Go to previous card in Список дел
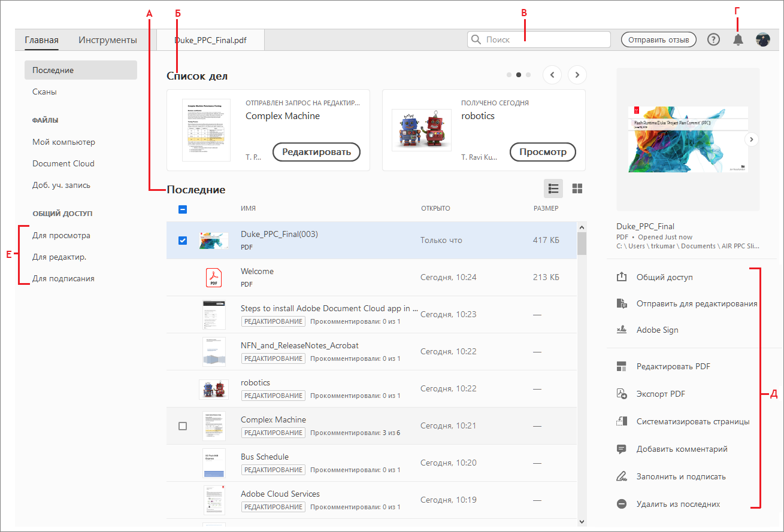Screen dimensions: 784x532 tap(552, 75)
